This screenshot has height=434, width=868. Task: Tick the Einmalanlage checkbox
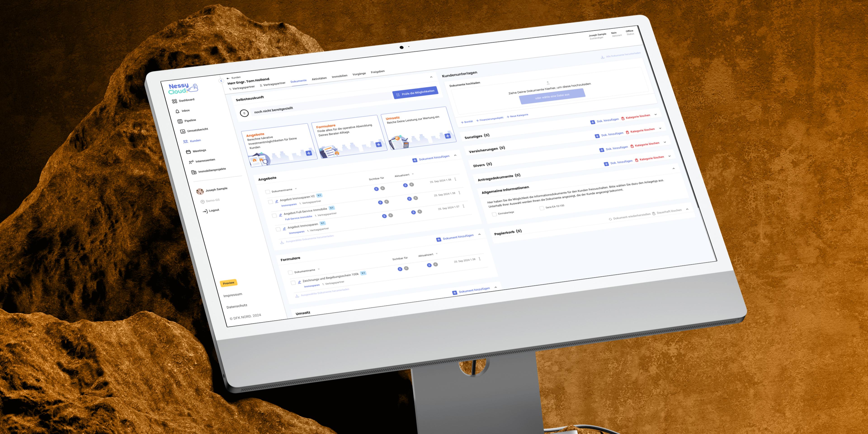point(494,214)
